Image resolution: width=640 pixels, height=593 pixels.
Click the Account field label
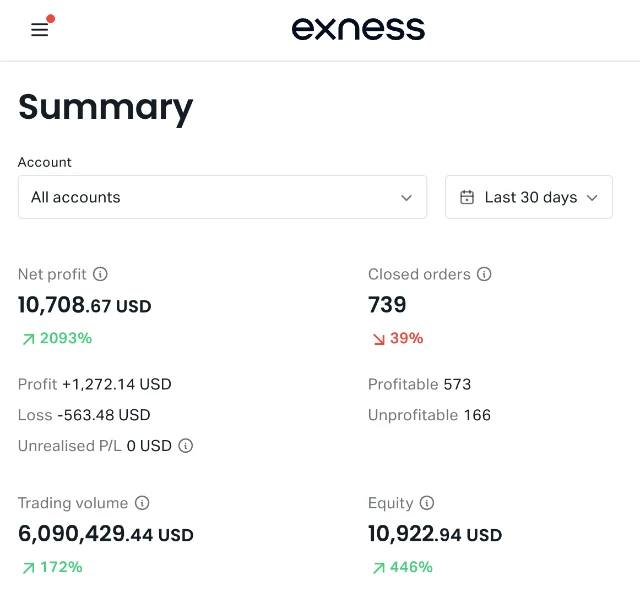point(44,162)
